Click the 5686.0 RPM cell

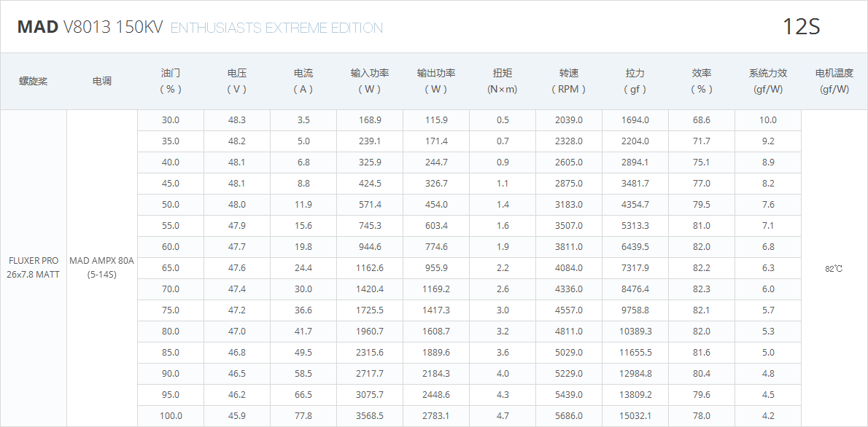(x=569, y=416)
